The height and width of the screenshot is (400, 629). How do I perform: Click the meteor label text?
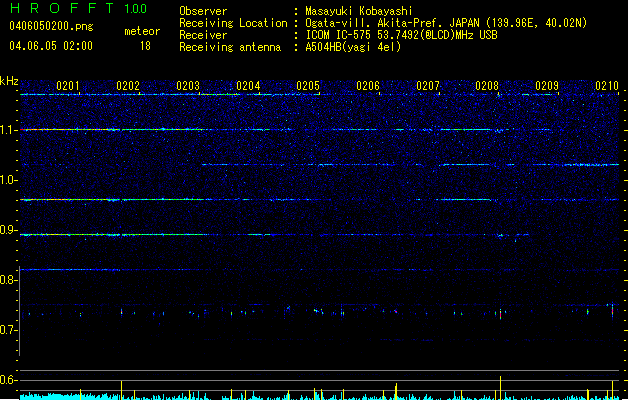tap(142, 31)
